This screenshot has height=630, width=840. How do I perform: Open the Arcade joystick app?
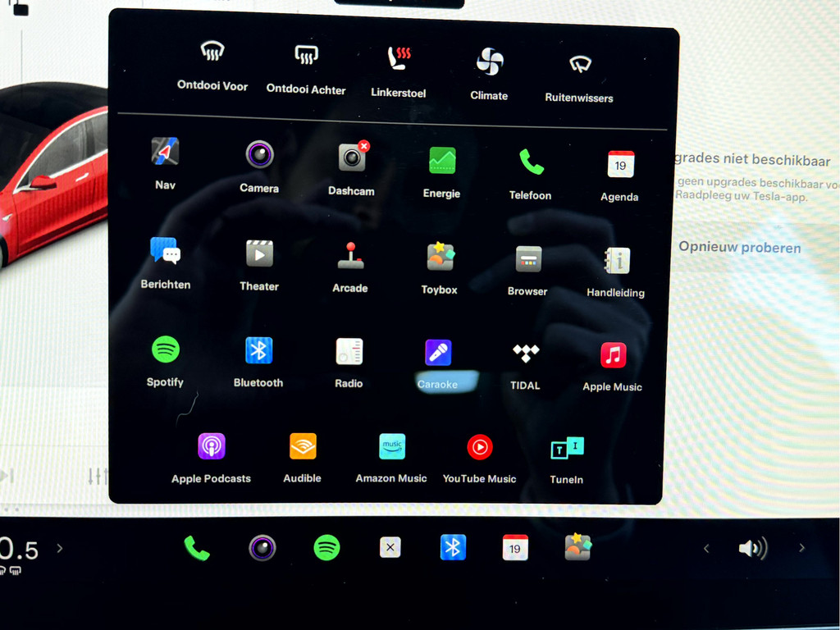(x=350, y=256)
